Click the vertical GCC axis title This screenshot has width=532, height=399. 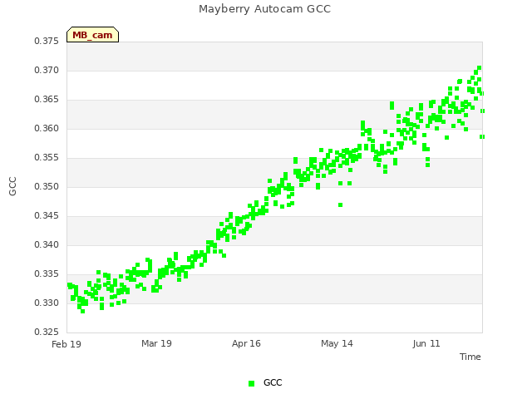point(12,186)
